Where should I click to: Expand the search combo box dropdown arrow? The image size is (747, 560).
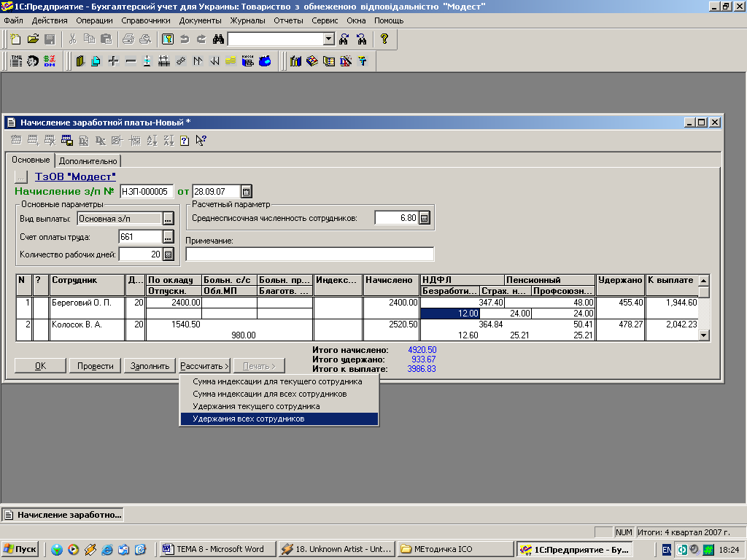point(329,39)
